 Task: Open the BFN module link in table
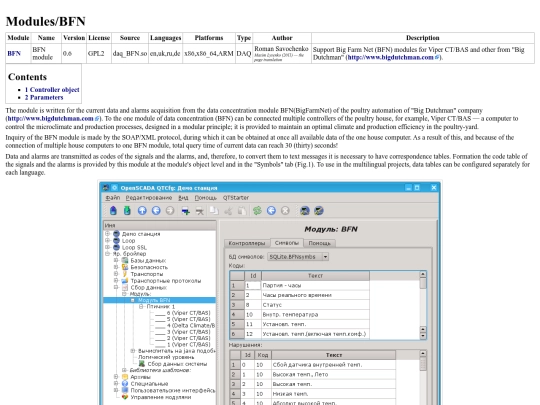coord(14,53)
